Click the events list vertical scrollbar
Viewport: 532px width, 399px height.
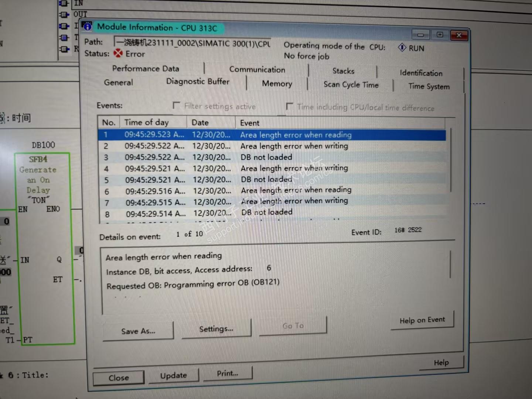click(x=451, y=160)
